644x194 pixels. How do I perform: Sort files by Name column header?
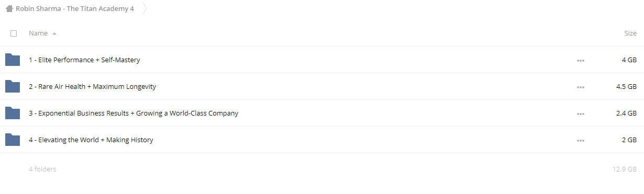click(38, 33)
